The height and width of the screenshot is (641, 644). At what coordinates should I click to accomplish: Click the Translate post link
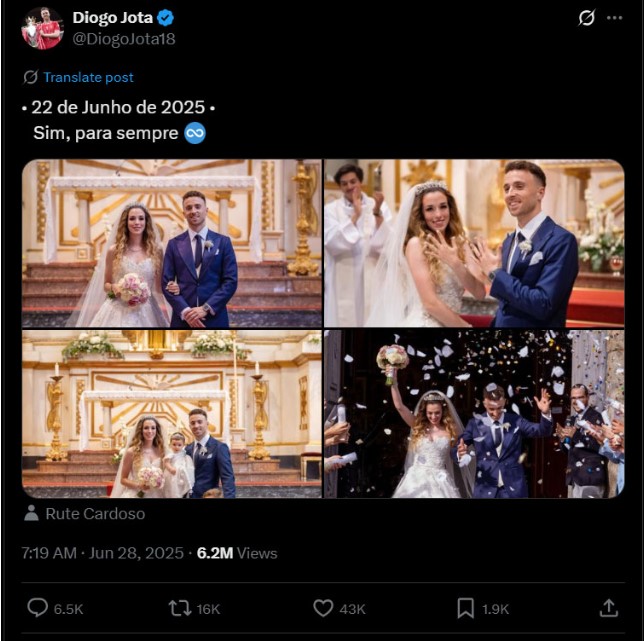(x=88, y=77)
